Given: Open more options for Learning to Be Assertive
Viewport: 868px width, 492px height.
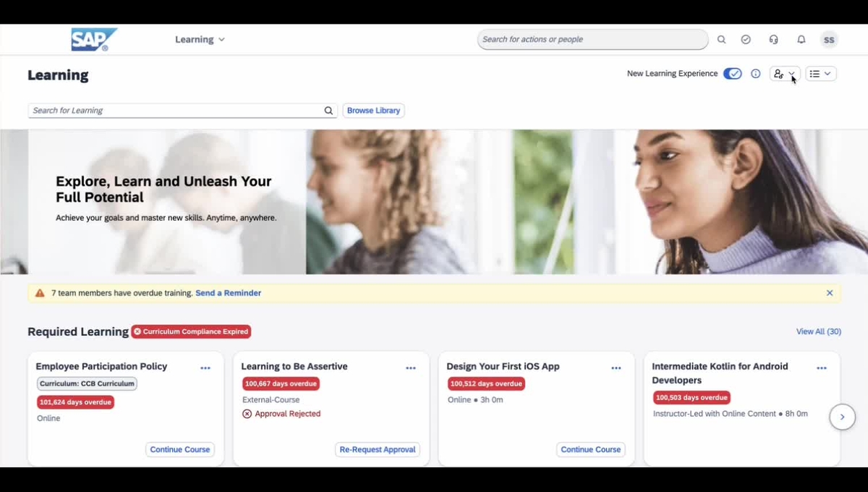Looking at the screenshot, I should [x=411, y=368].
